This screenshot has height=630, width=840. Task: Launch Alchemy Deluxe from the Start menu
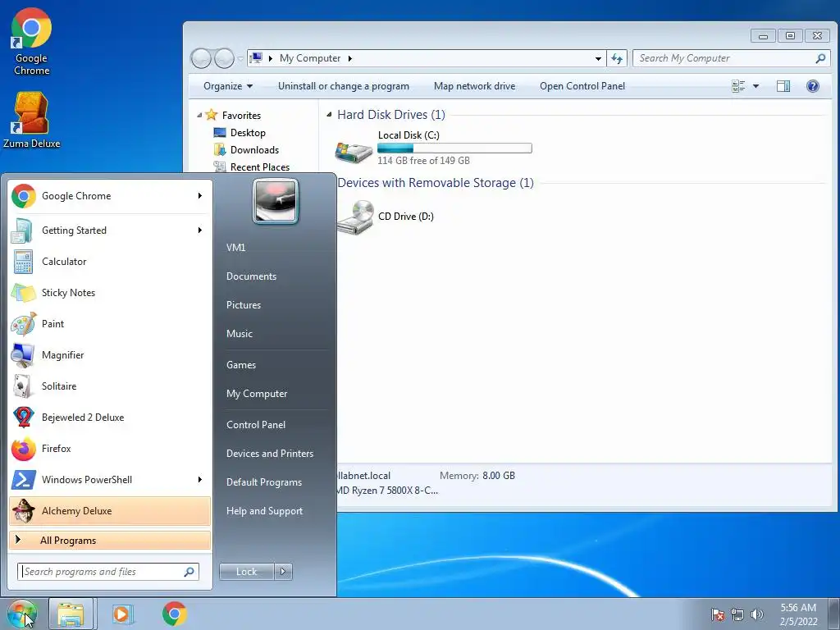tap(110, 510)
